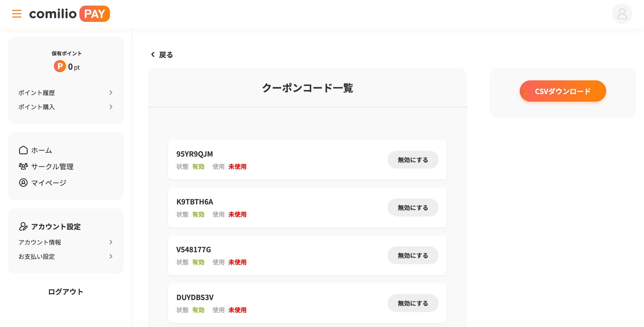644x327 pixels.
Task: Disable coupon DUYDBS3V
Action: pos(413,303)
